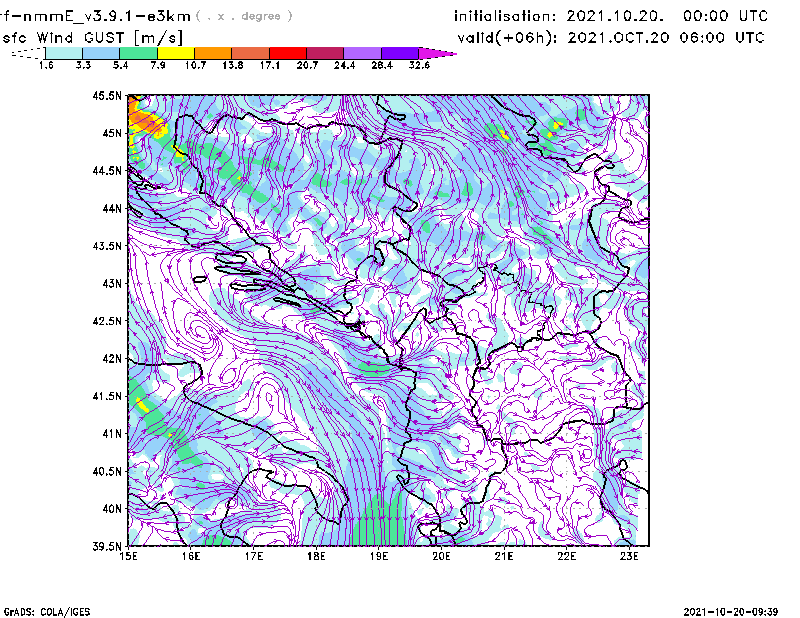800x618 pixels.
Task: Click the legend value 17.1
Action: pos(270,65)
